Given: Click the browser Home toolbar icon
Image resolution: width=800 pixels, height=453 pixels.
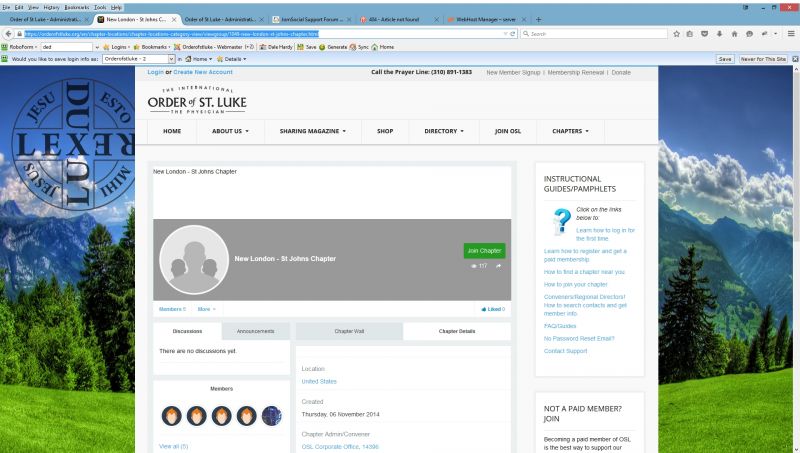Looking at the screenshot, I should click(x=734, y=34).
